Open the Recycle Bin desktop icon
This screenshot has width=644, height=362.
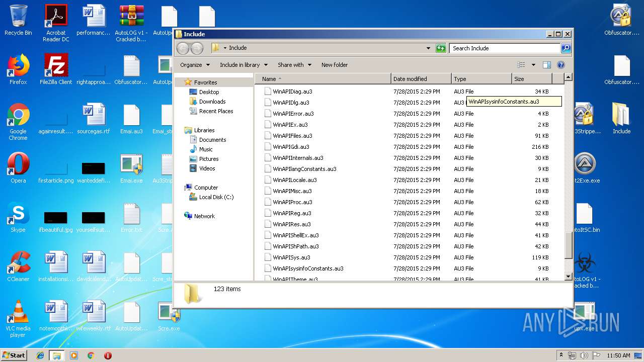18,21
